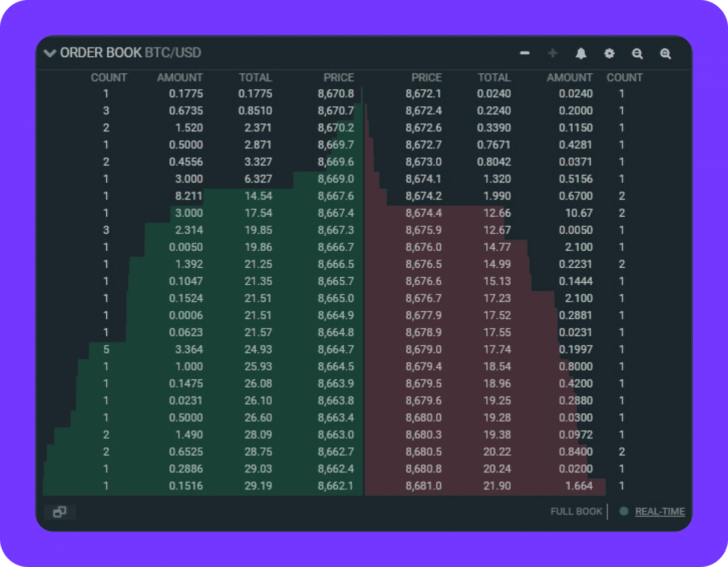Select bid price 8,670.8
The image size is (728, 567).
(x=336, y=94)
